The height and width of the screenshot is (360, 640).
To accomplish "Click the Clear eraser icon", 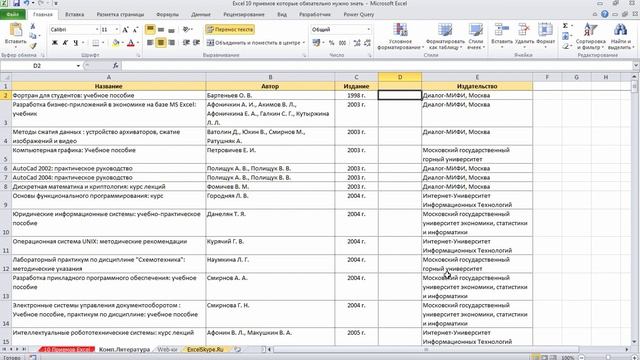I will click(x=565, y=46).
